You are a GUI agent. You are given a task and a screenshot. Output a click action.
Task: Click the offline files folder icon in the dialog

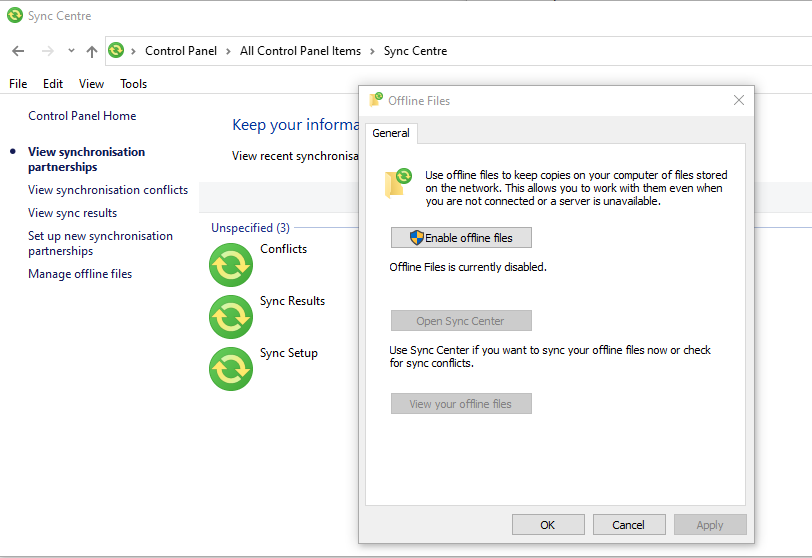(398, 183)
